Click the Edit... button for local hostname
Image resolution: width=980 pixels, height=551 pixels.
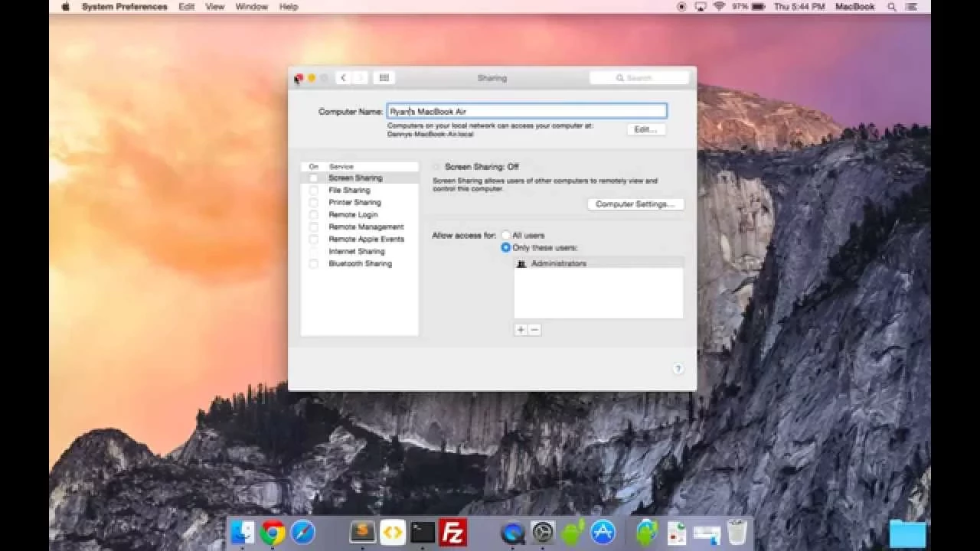pos(646,130)
